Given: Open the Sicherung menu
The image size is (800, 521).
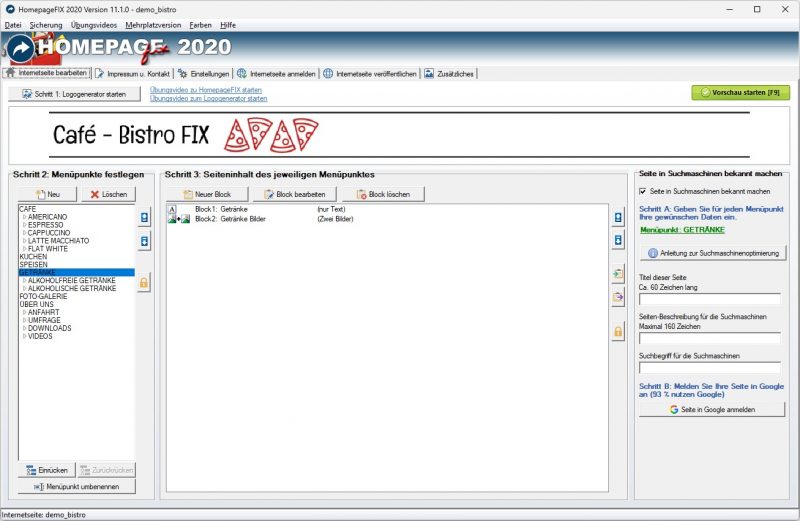Looking at the screenshot, I should pyautogui.click(x=46, y=25).
